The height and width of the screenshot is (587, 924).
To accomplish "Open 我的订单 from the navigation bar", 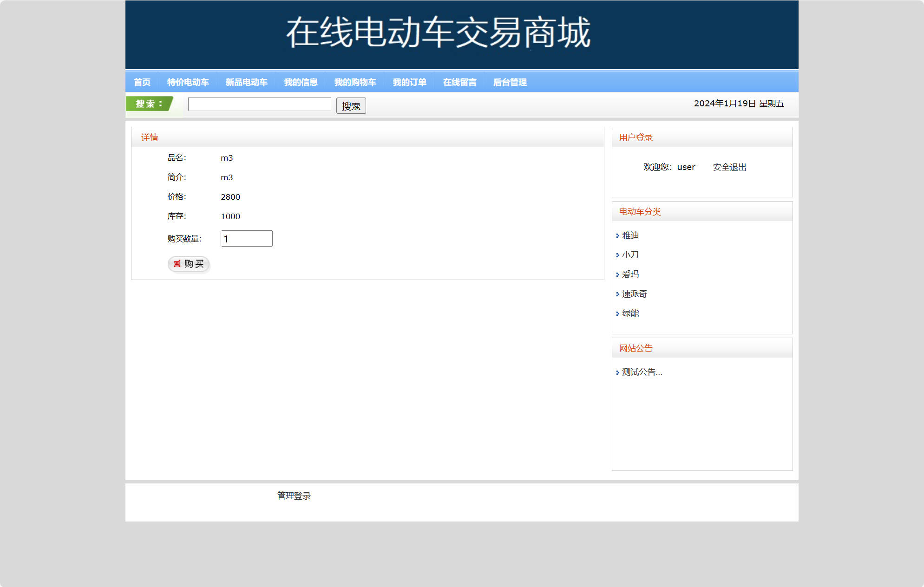I will (410, 82).
